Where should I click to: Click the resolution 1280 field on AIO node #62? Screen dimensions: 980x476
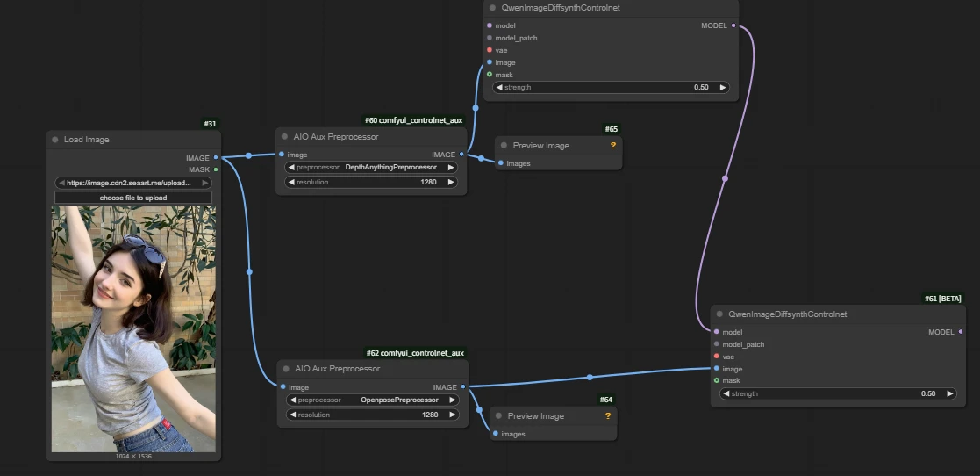coord(373,415)
